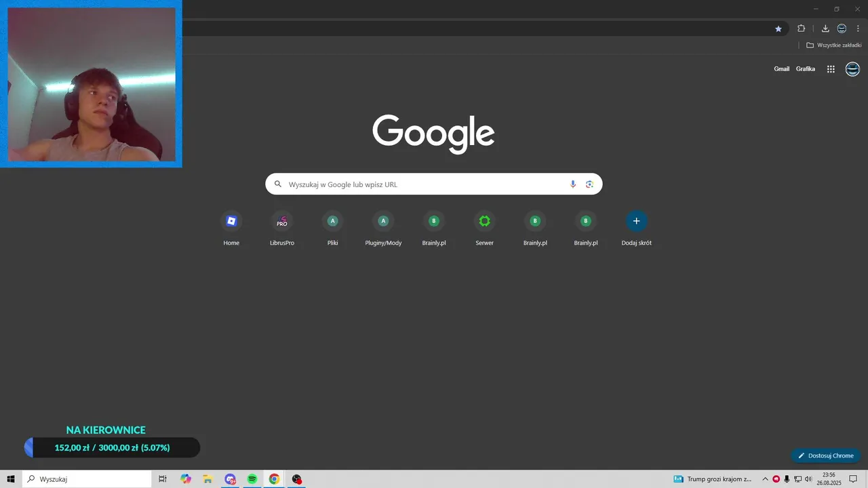
Task: Open the Grafika images link
Action: coord(806,68)
